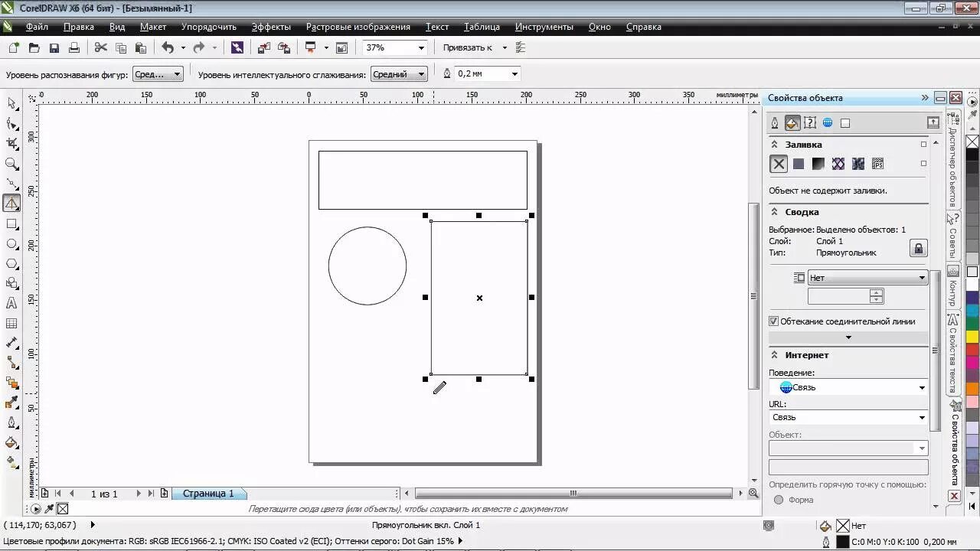Select the Форма radio button
Viewport: 980px width, 551px height.
coord(779,500)
